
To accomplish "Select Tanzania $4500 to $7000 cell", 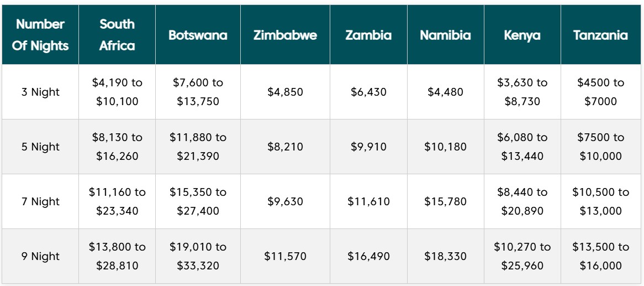I will 601,92.
